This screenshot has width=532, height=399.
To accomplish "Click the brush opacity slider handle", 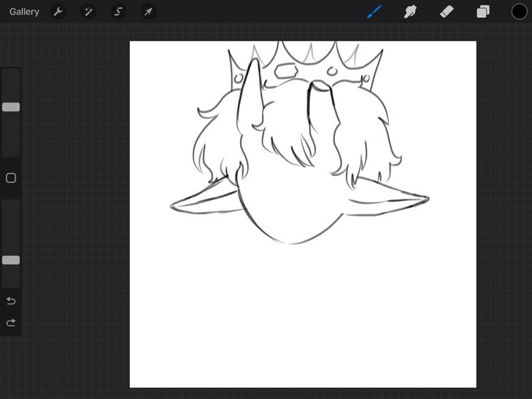I will 11,261.
